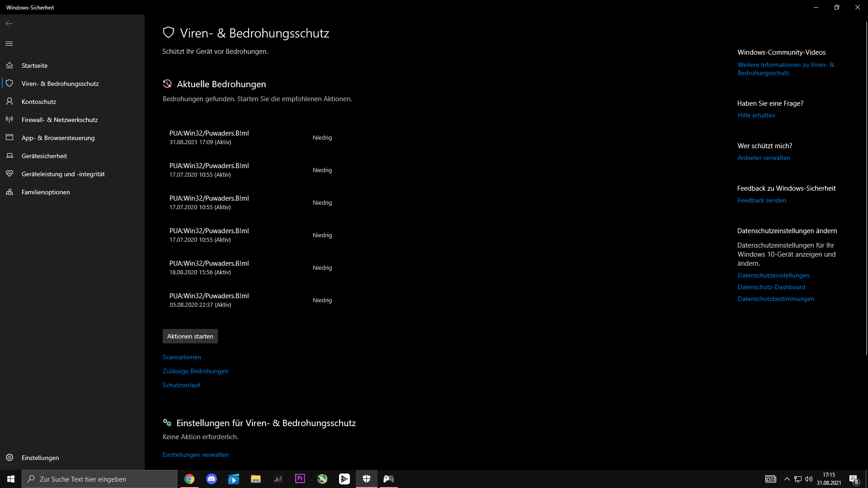This screenshot has width=868, height=488.
Task: Click the taskbar search field
Action: (x=99, y=479)
